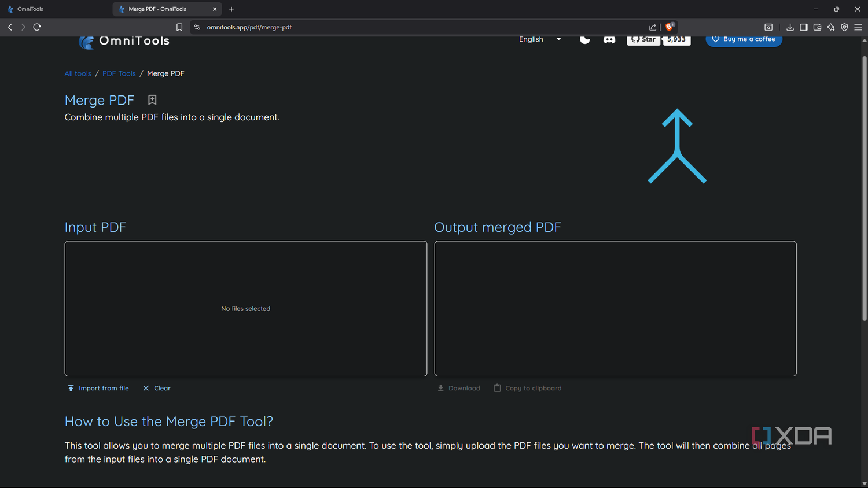This screenshot has width=868, height=488.
Task: Open the Discord icon link
Action: pyautogui.click(x=609, y=39)
